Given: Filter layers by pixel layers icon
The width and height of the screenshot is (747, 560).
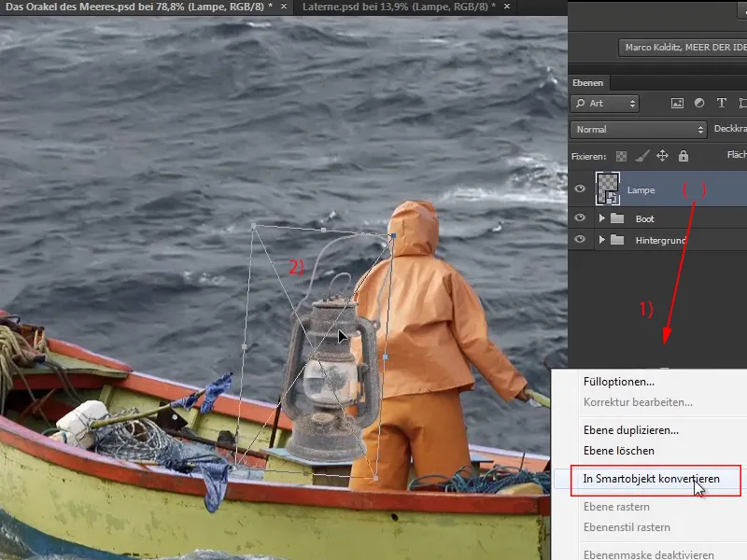Looking at the screenshot, I should pos(677,104).
